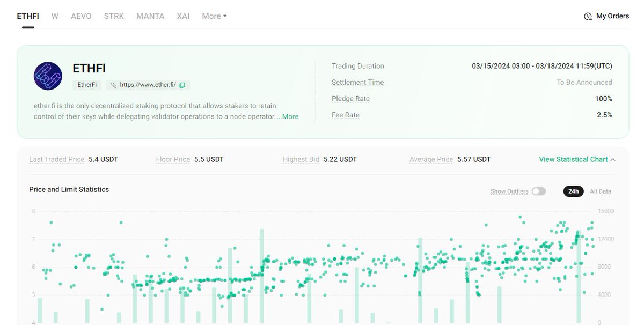Image resolution: width=644 pixels, height=325 pixels.
Task: Click the EtherFi tag
Action: pos(87,85)
